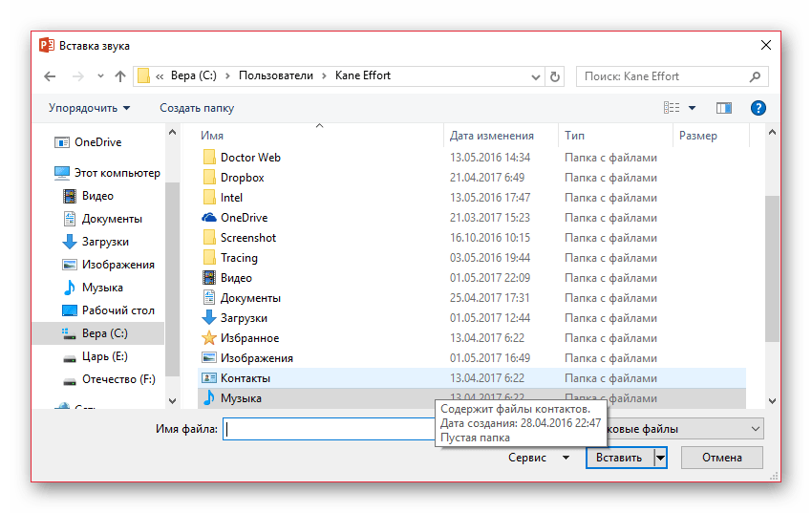Viewport: 812px width, 513px height.
Task: Sort by Дата изменения column header
Action: (x=492, y=136)
